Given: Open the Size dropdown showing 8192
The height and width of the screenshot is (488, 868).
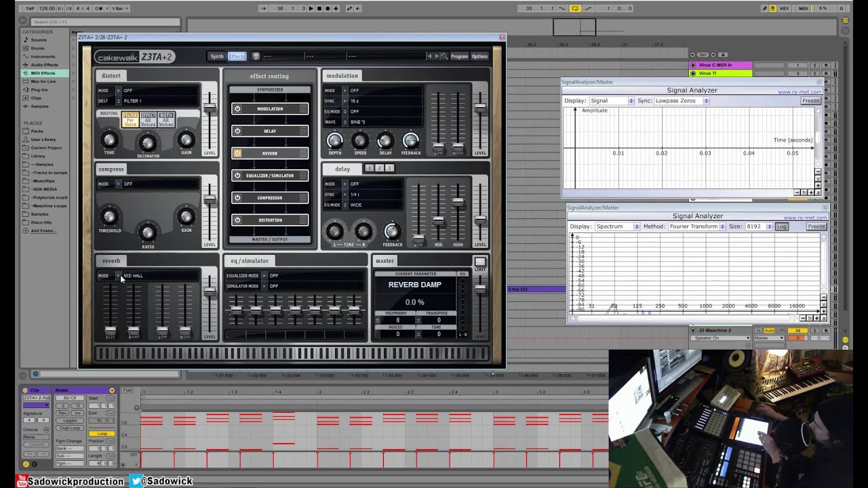Looking at the screenshot, I should tap(759, 226).
